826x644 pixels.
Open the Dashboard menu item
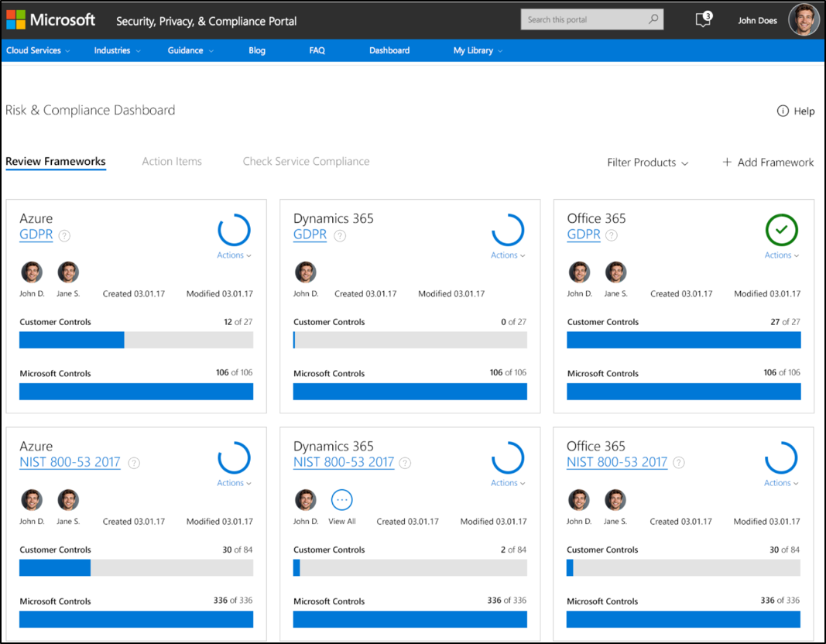pyautogui.click(x=389, y=50)
